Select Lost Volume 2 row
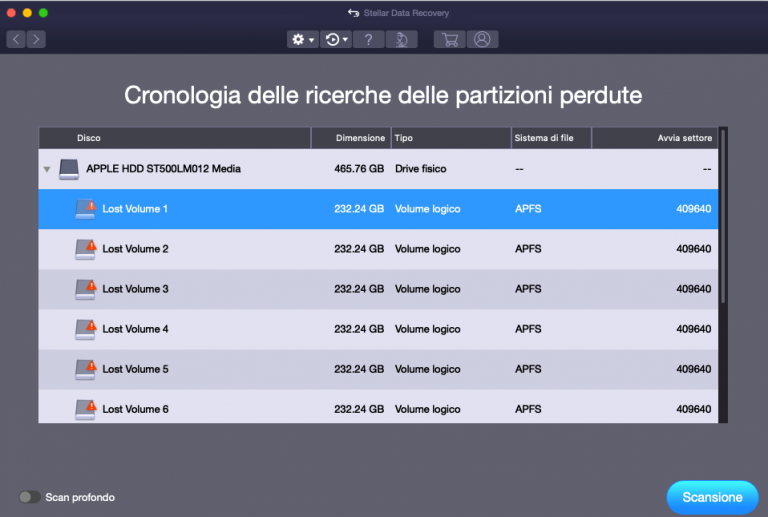The width and height of the screenshot is (768, 517). point(378,249)
